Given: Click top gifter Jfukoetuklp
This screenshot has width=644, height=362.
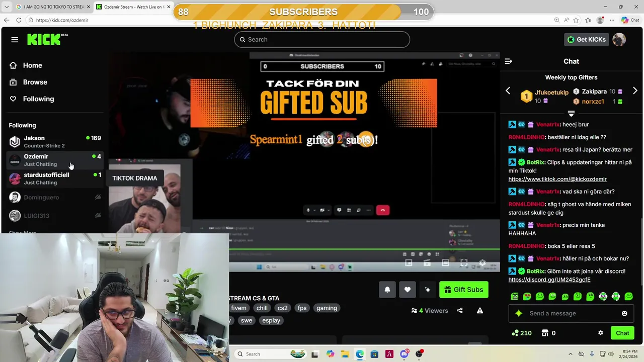Looking at the screenshot, I should pyautogui.click(x=551, y=93).
